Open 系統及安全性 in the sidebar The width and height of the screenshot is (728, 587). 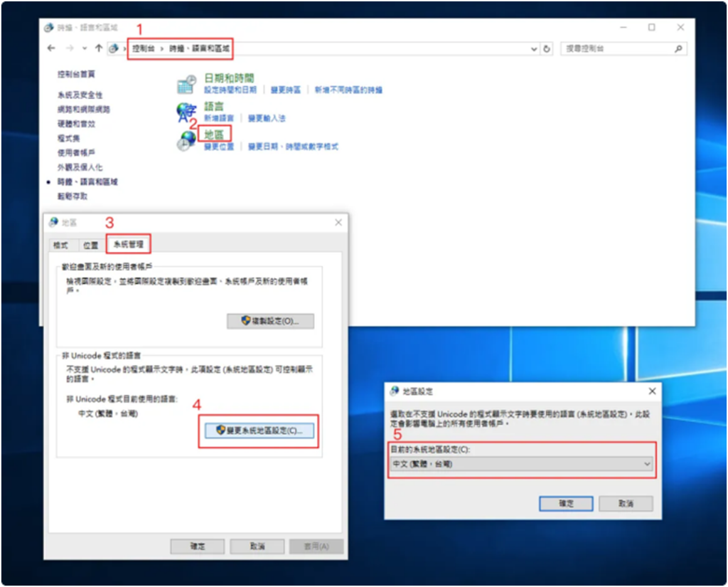tap(80, 95)
